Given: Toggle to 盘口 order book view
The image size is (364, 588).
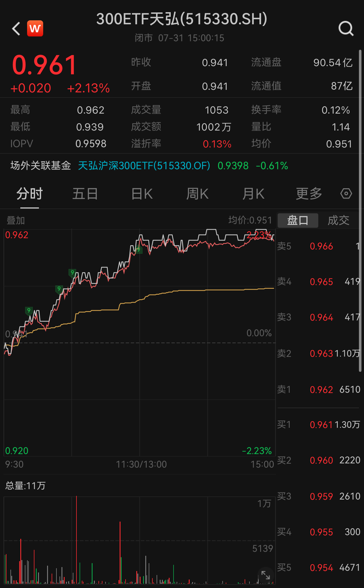Looking at the screenshot, I should (x=298, y=220).
